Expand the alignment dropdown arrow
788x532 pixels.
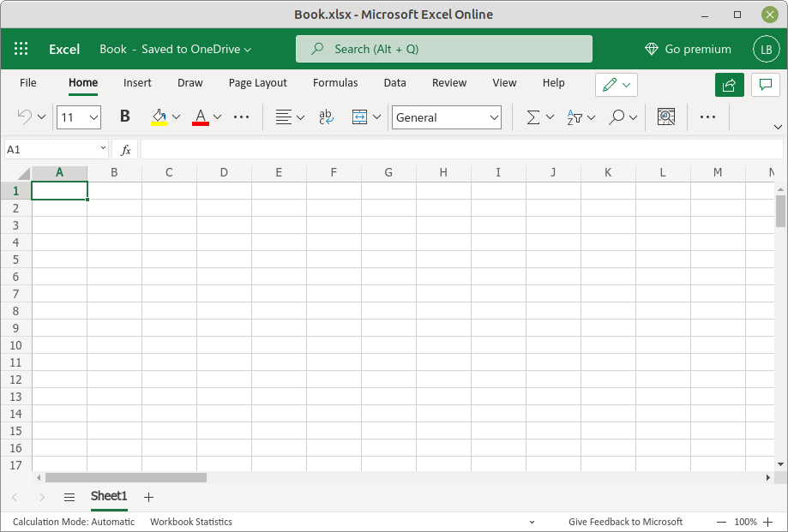(x=300, y=117)
